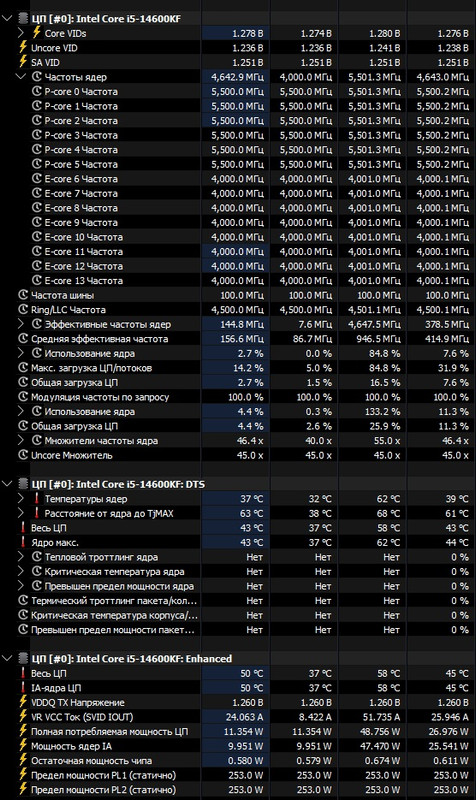Click the chip icon of the Intel Core i5-14600KF: DTS header

(23, 484)
